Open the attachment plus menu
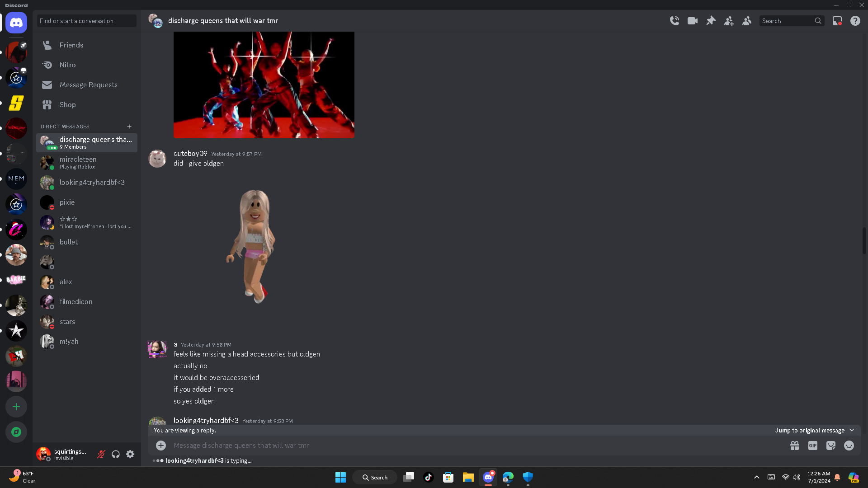The image size is (868, 488). 161,446
